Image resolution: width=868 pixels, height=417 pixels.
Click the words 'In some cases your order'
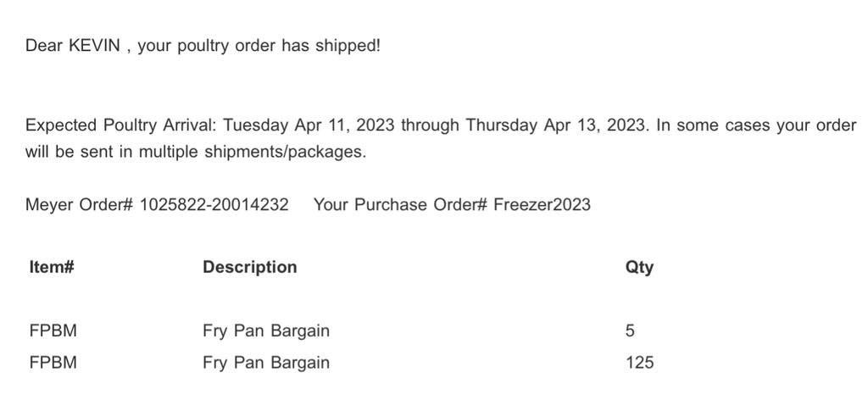756,125
